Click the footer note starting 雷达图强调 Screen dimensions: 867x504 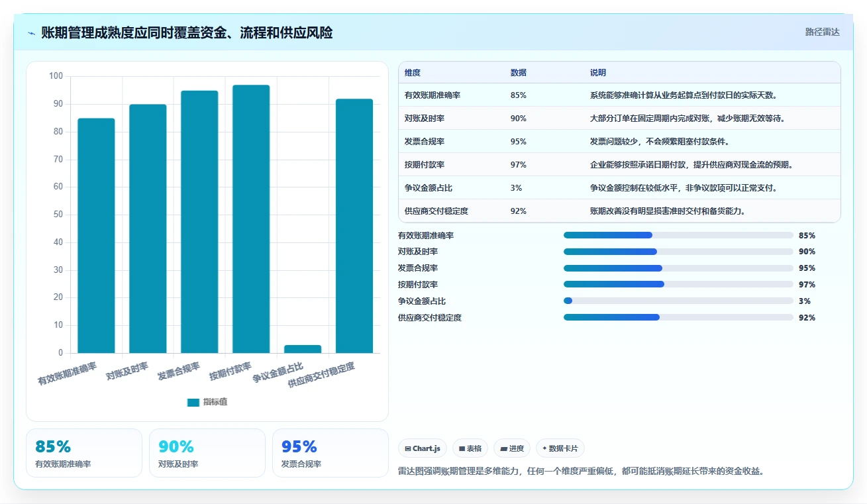(582, 472)
